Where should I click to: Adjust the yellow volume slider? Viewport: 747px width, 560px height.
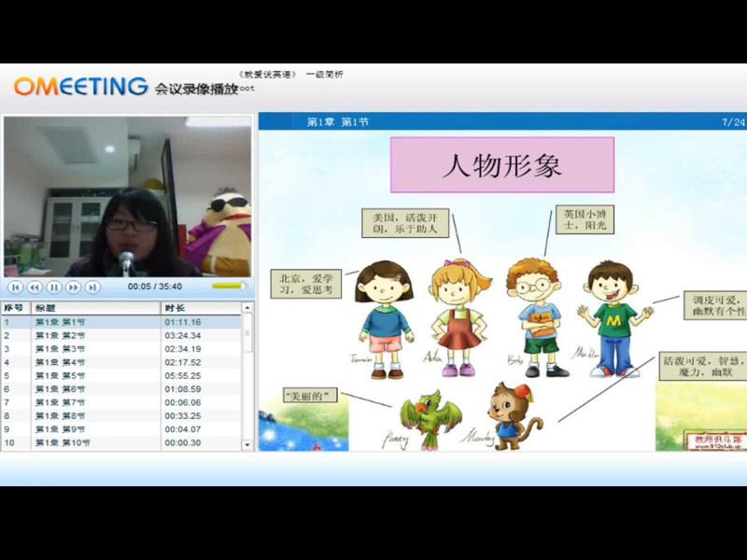click(x=229, y=287)
